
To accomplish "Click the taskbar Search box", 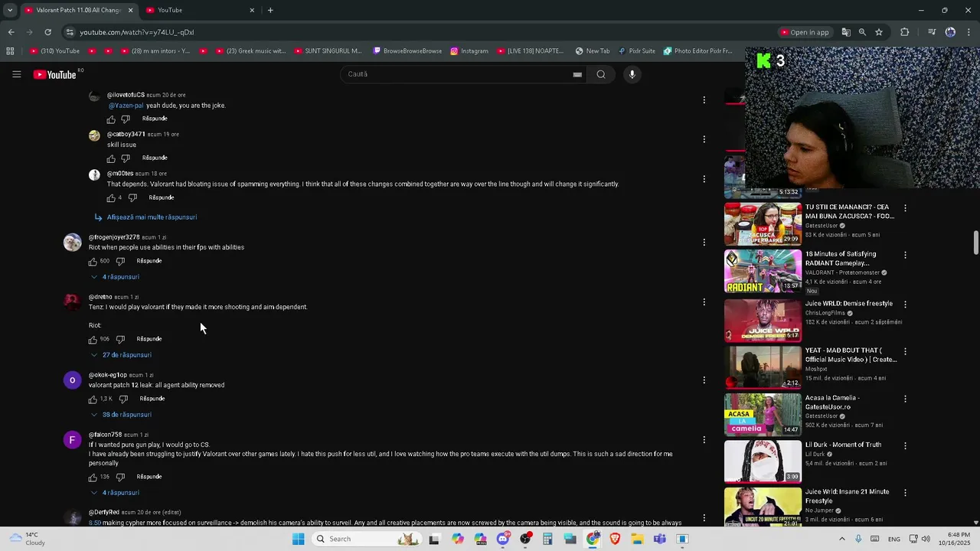I will click(367, 539).
